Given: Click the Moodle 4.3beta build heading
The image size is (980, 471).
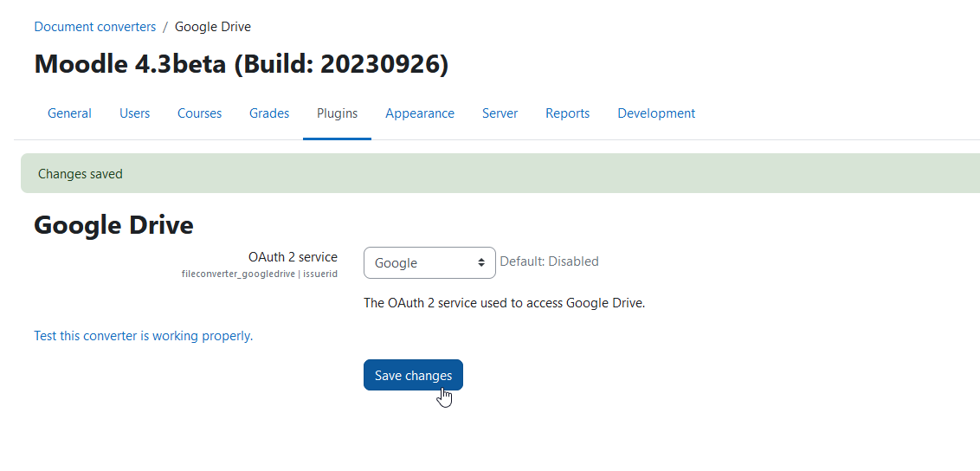Looking at the screenshot, I should 242,64.
